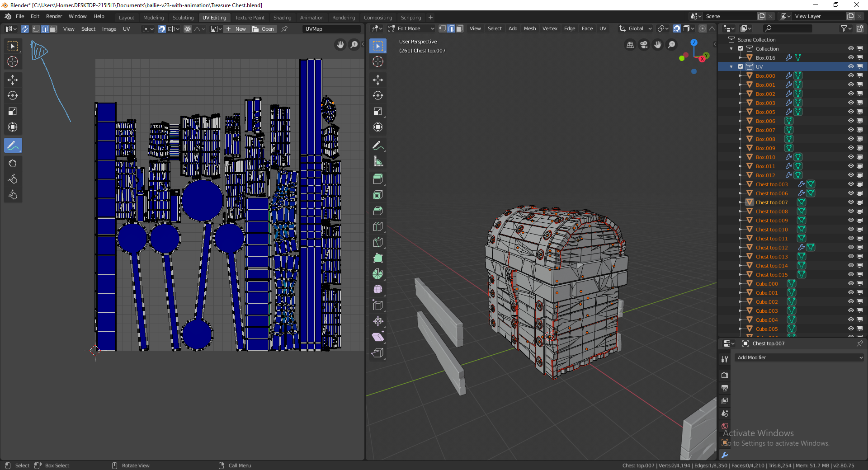Viewport: 868px width, 470px height.
Task: Hide Box.000 using its eye icon
Action: click(850, 76)
